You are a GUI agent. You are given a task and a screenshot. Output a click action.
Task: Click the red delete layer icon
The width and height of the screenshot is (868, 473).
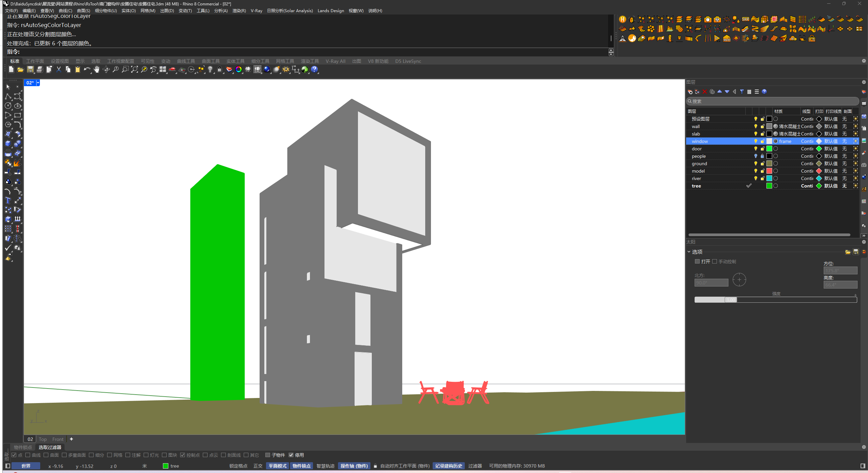pyautogui.click(x=705, y=92)
